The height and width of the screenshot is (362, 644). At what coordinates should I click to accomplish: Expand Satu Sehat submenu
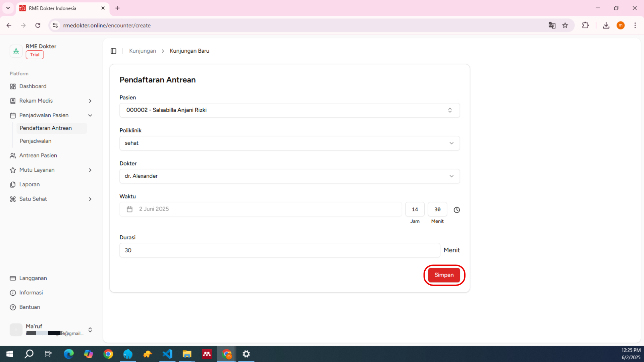point(90,199)
